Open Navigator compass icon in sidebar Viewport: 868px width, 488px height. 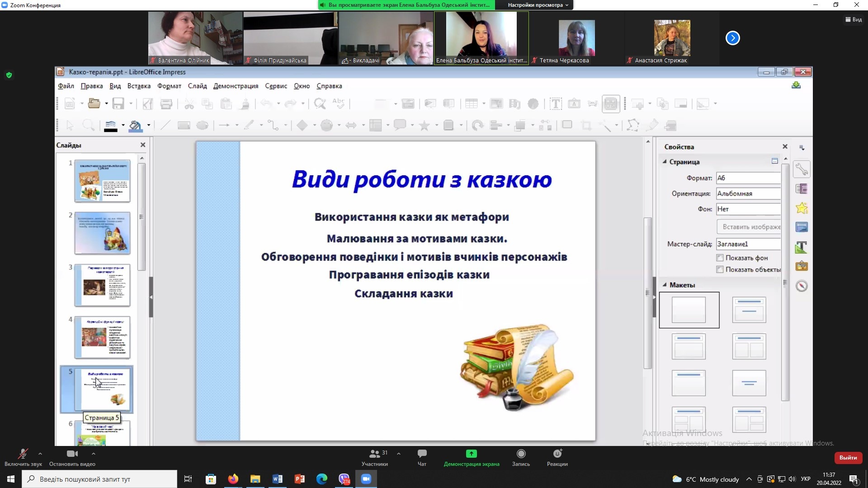pyautogui.click(x=802, y=286)
